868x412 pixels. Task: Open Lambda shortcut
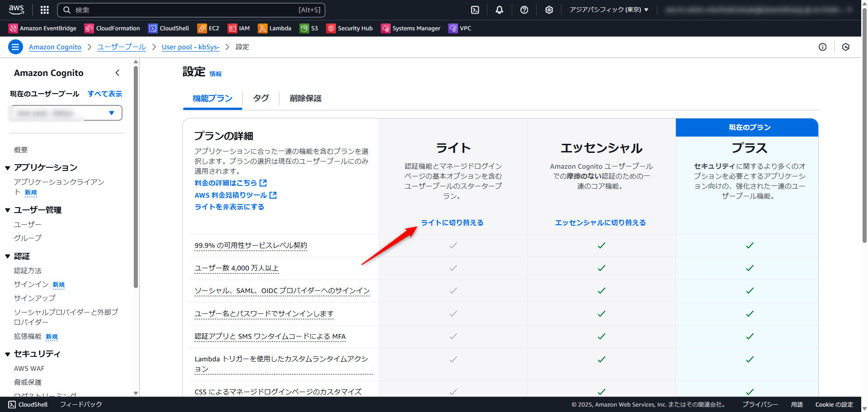(x=275, y=28)
